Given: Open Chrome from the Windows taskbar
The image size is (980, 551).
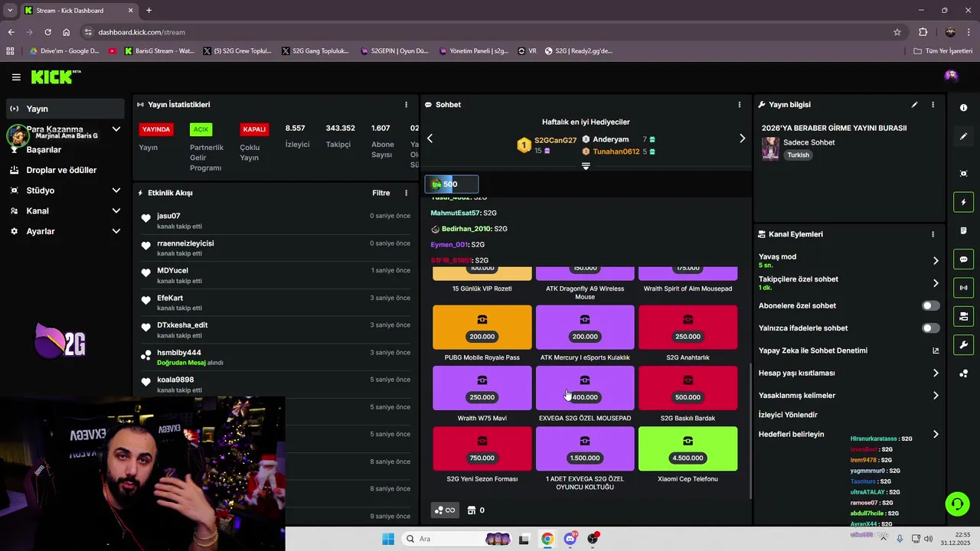Looking at the screenshot, I should tap(547, 539).
